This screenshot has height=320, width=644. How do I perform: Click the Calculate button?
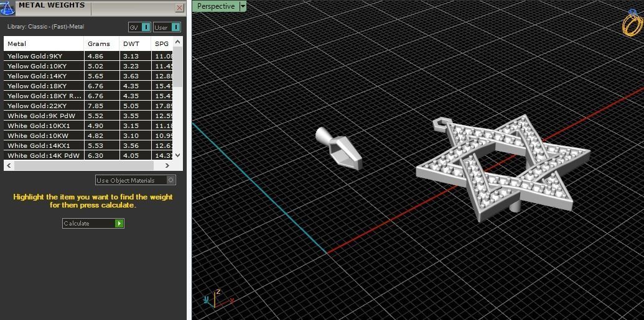pos(93,223)
